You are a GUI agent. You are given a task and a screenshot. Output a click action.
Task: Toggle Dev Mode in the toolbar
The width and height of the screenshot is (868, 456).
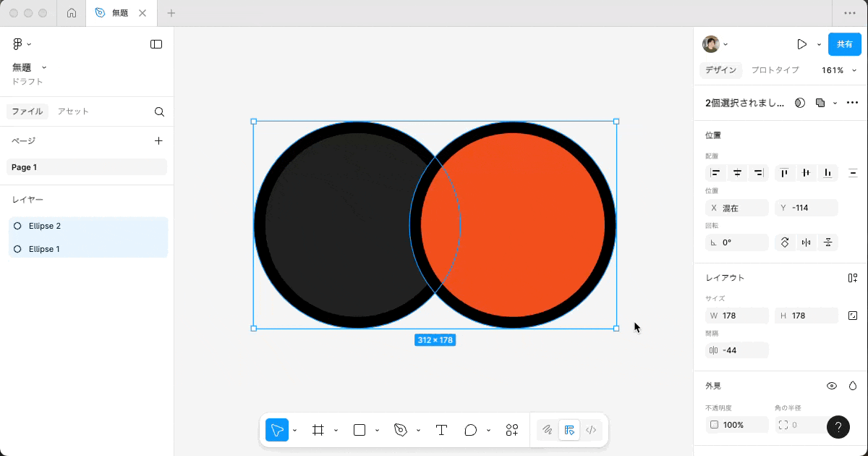(591, 429)
